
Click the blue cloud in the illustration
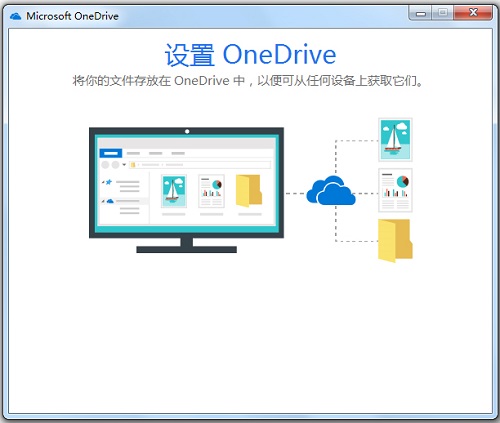331,190
